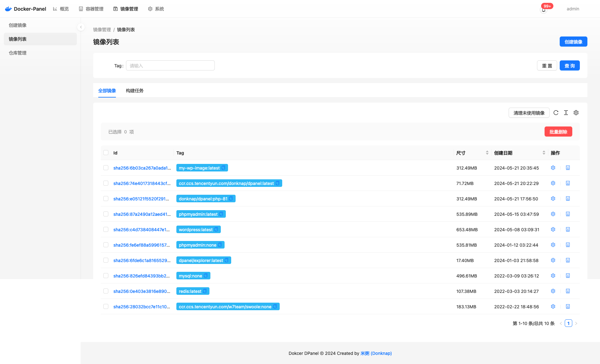The image size is (600, 364).
Task: Adjust table row density
Action: pos(566,113)
